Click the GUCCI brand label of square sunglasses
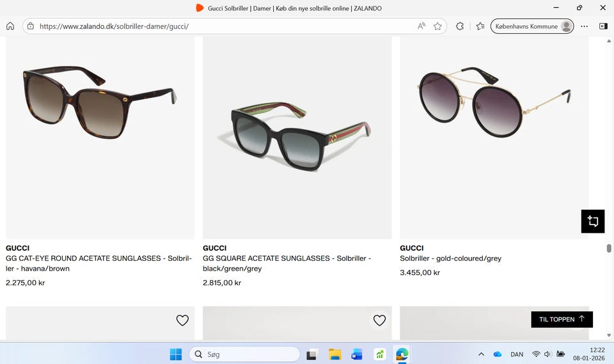Screen dimensions: 614x364 pyautogui.click(x=215, y=248)
